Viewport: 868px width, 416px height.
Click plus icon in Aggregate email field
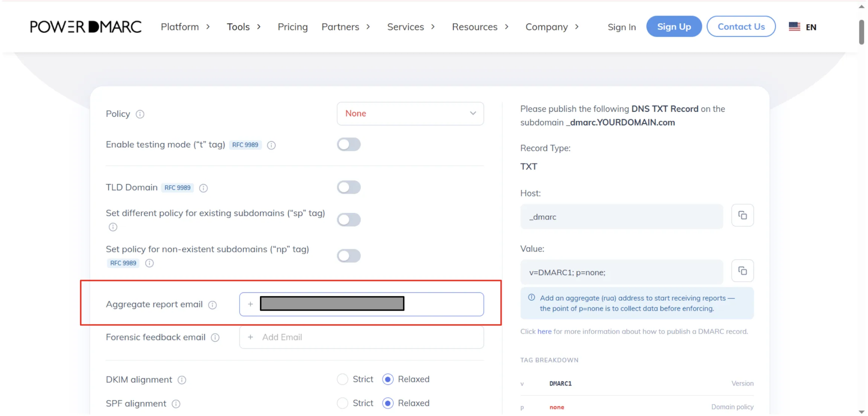[x=250, y=304]
